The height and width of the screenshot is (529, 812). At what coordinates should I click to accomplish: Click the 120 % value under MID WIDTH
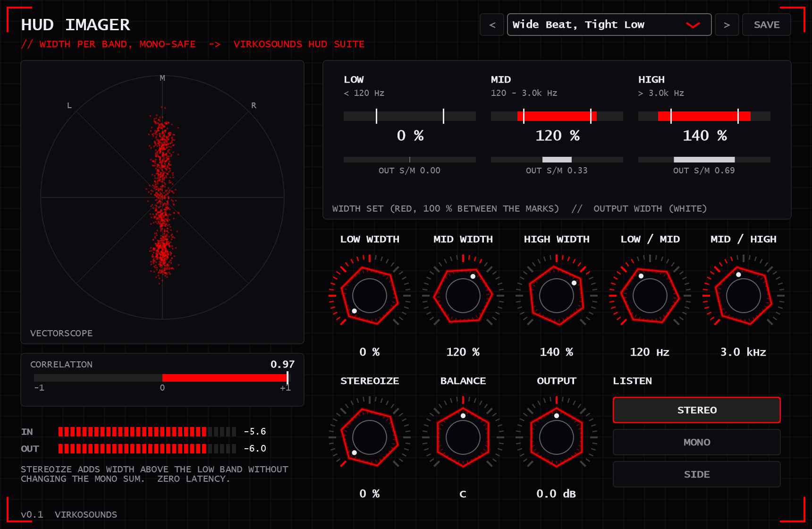(463, 352)
